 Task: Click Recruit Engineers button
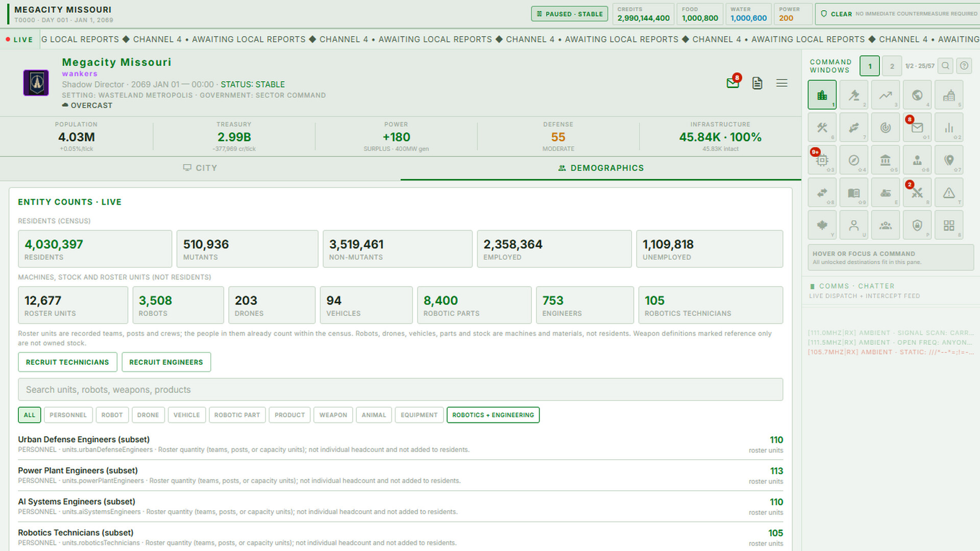click(166, 362)
